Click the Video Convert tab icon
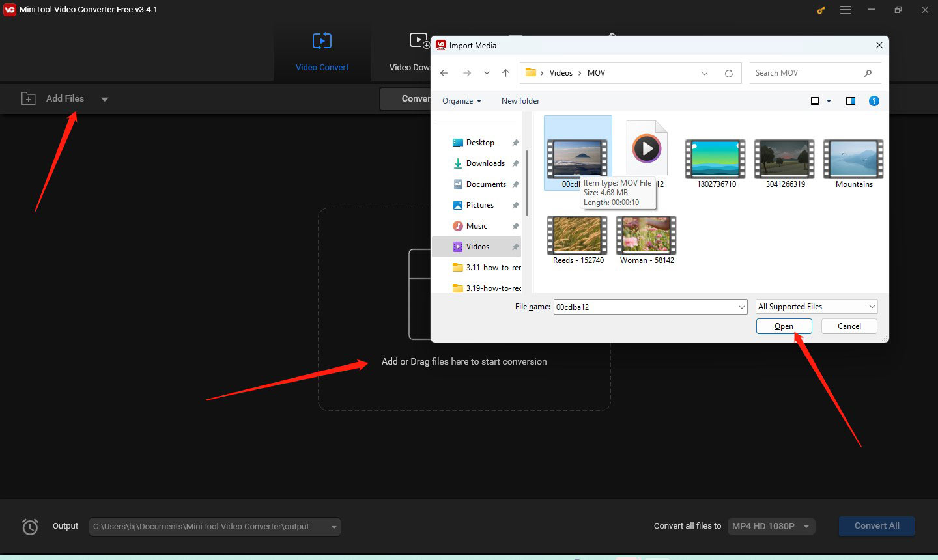The width and height of the screenshot is (938, 560). [322, 41]
